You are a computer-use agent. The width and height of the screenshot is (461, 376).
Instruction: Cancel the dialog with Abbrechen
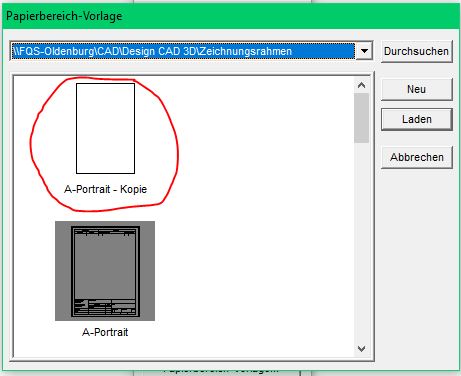(x=416, y=157)
